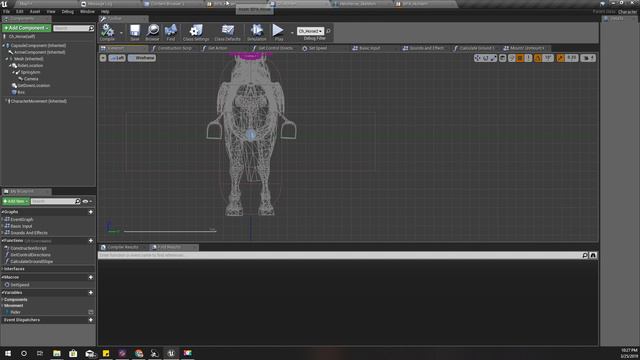Viewport: 640px width, 360px height.
Task: Open the Find tool
Action: click(171, 32)
